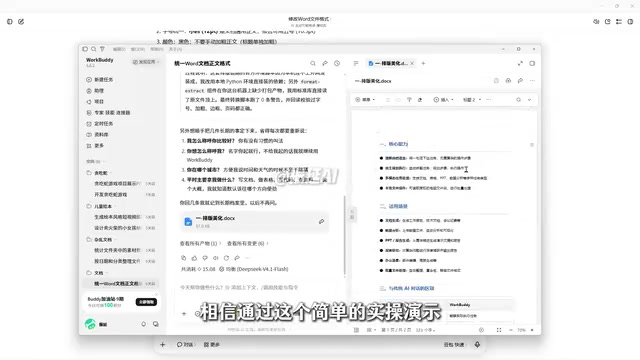Screen dimensions: 640x360
Task: Collapse the 杂乱文档 folder group
Action: point(102,240)
